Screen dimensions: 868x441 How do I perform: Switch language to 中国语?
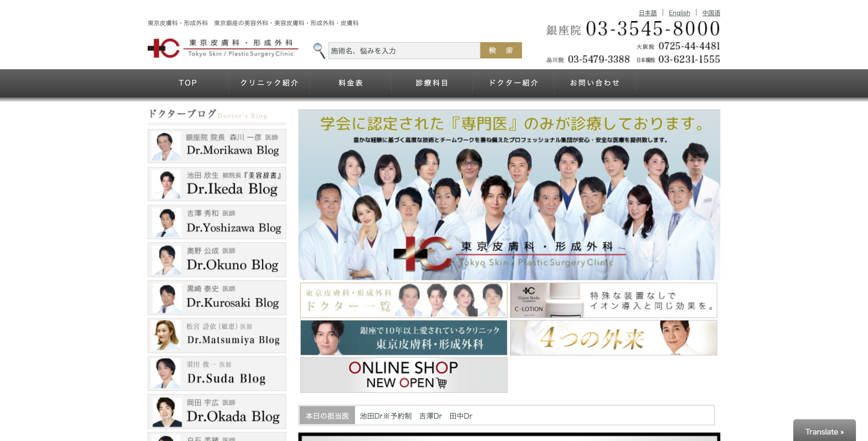point(711,13)
